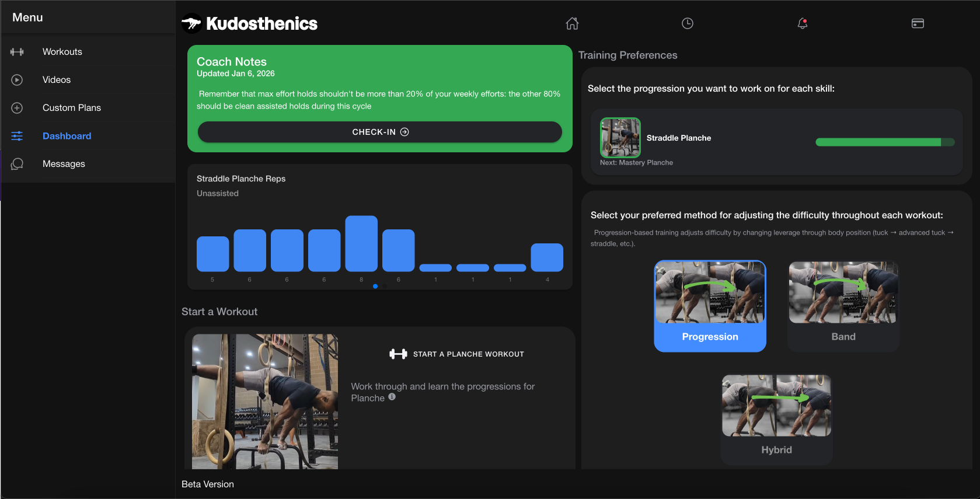Click the info icon after Planche description
Screen dimensions: 980x499
(392, 397)
